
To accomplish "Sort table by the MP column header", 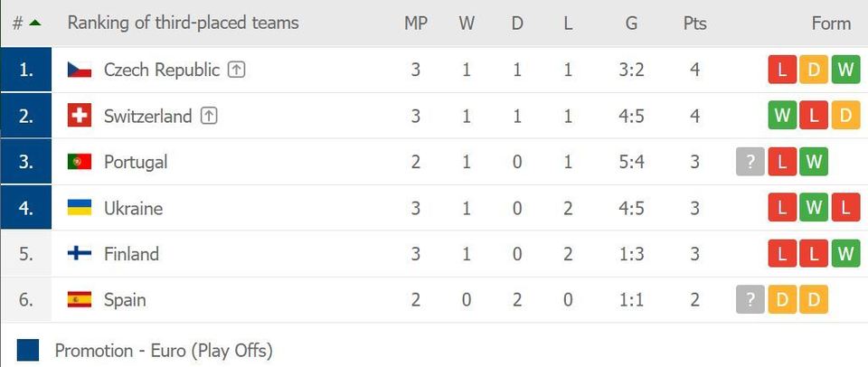I will click(x=415, y=24).
